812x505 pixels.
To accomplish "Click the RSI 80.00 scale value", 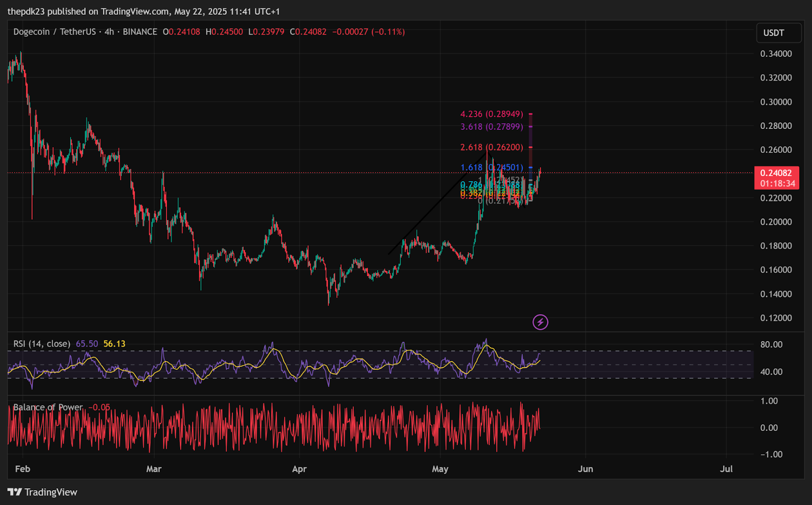I will [x=771, y=344].
